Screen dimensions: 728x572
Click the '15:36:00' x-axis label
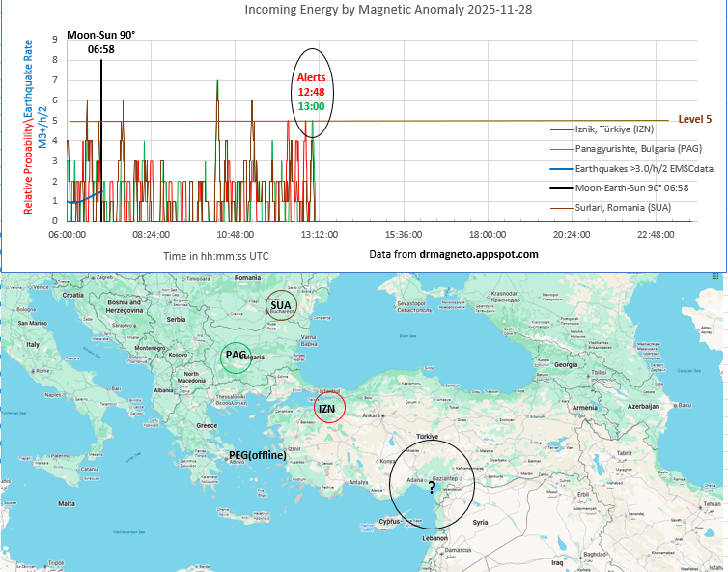pyautogui.click(x=404, y=235)
